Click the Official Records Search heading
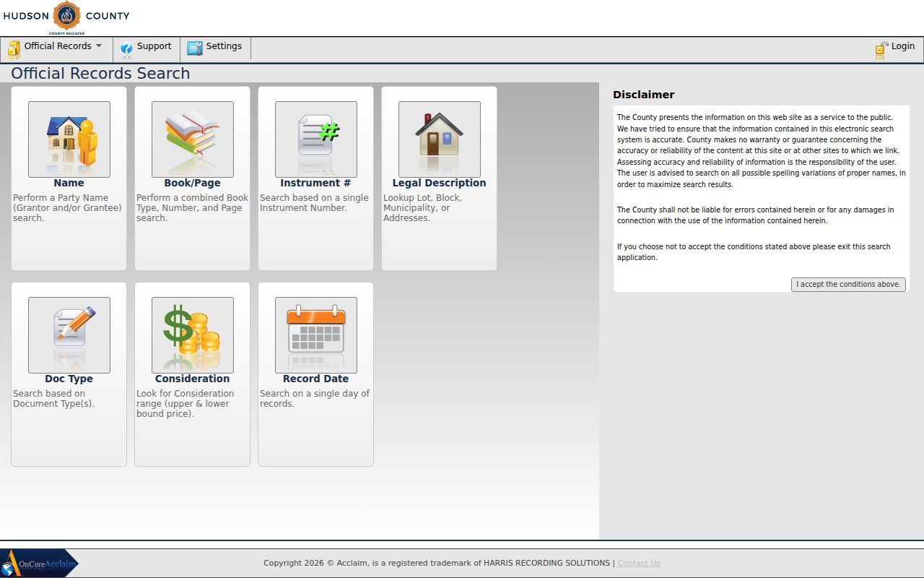Screen dimensions: 924x578 (x=100, y=74)
